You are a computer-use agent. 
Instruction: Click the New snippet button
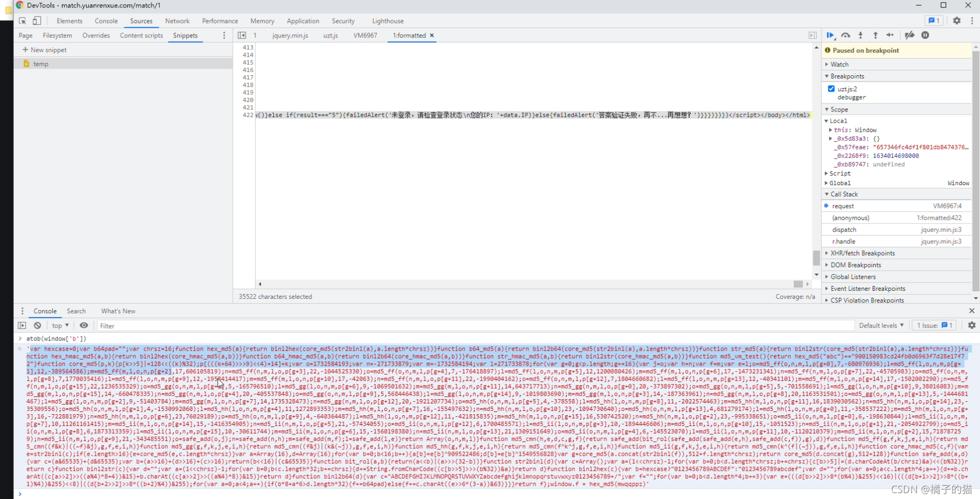coord(45,50)
